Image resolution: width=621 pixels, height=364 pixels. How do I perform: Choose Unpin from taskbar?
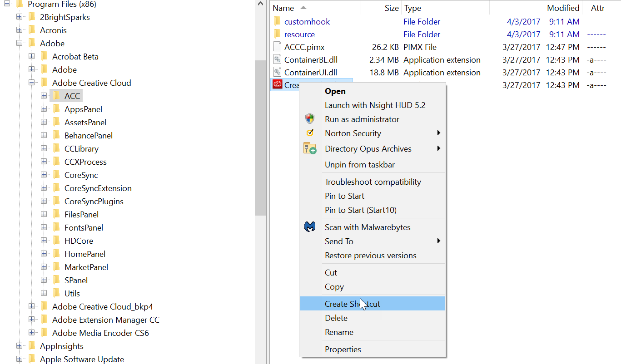(360, 165)
